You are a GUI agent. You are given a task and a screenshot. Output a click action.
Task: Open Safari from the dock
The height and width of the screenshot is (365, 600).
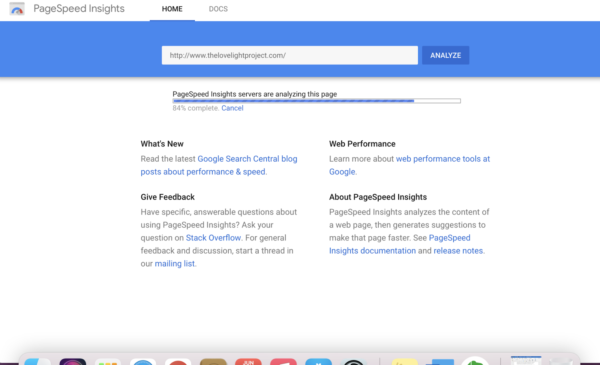click(x=143, y=362)
